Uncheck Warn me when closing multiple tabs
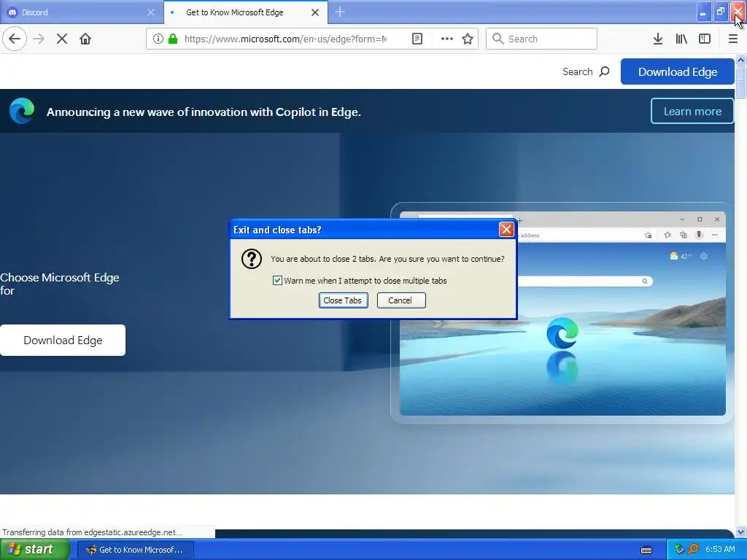 277,281
